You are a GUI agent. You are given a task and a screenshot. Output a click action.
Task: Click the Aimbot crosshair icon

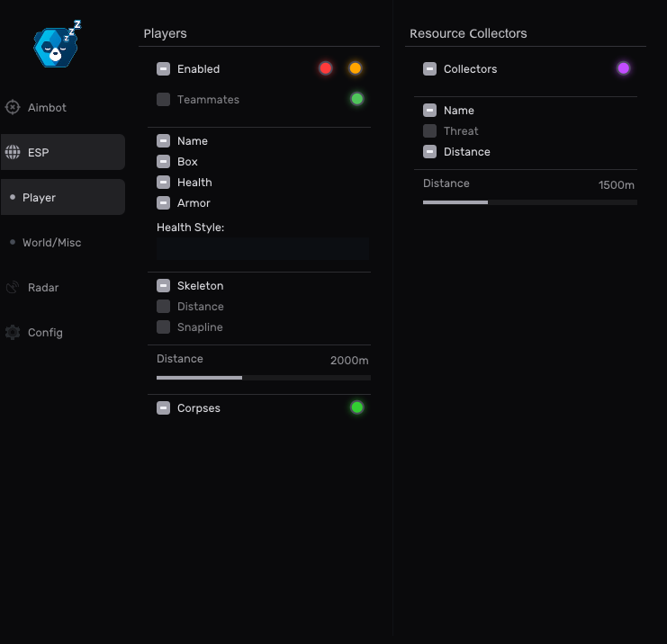[x=13, y=108]
